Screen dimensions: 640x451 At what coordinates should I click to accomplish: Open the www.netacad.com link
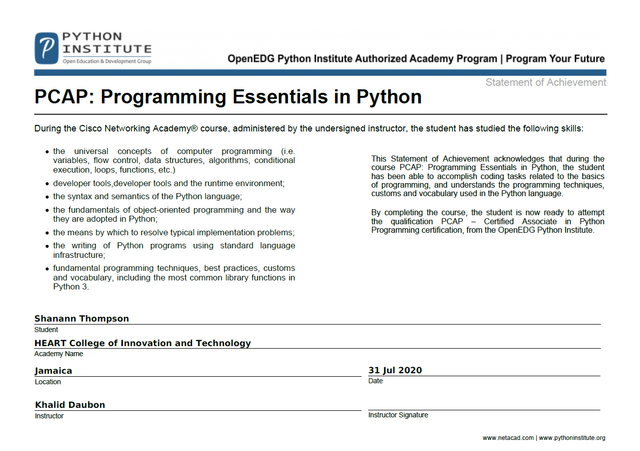508,438
